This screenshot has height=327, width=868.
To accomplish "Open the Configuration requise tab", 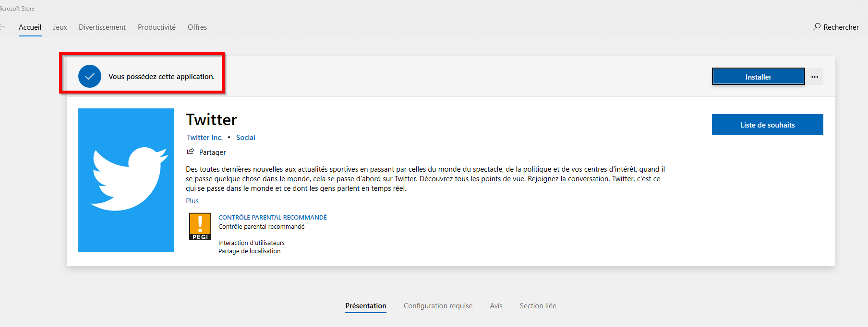I will point(438,306).
